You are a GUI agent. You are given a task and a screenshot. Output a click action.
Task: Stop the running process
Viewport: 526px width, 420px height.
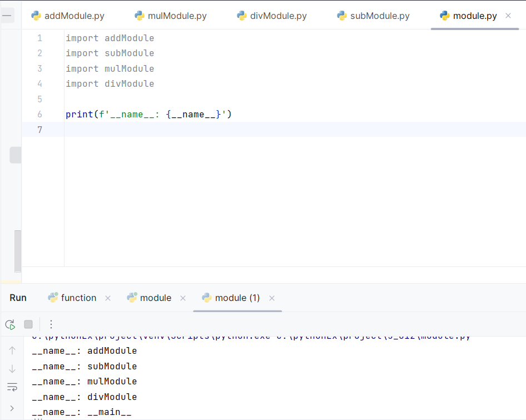[28, 324]
